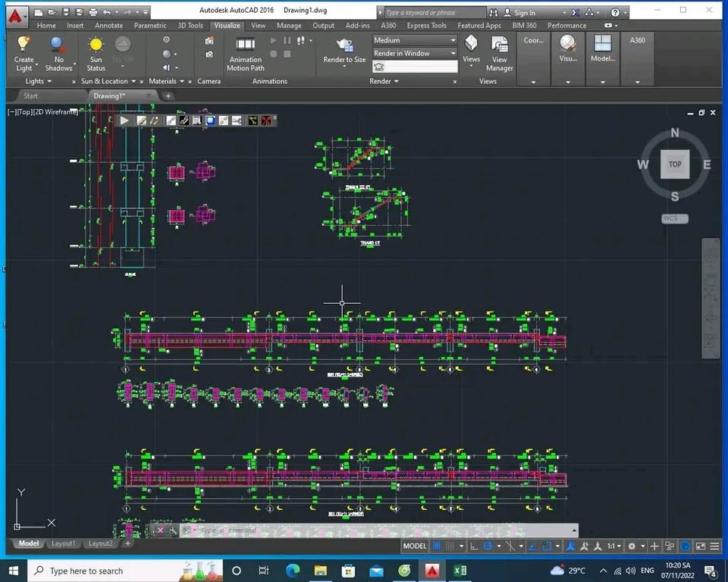Image resolution: width=728 pixels, height=582 pixels.
Task: Click the Open file quick access icon
Action: tap(52, 12)
